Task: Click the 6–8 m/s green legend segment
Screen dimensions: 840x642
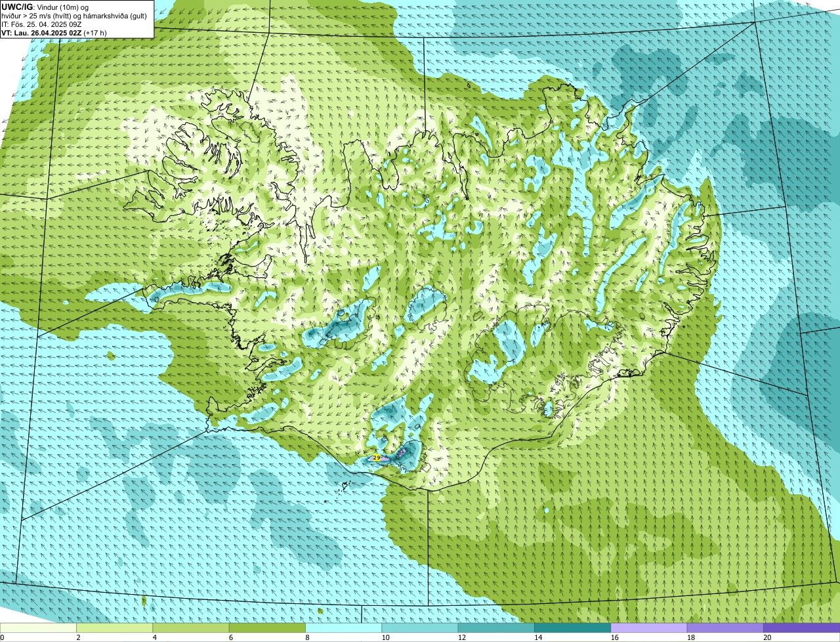Action: [x=267, y=628]
